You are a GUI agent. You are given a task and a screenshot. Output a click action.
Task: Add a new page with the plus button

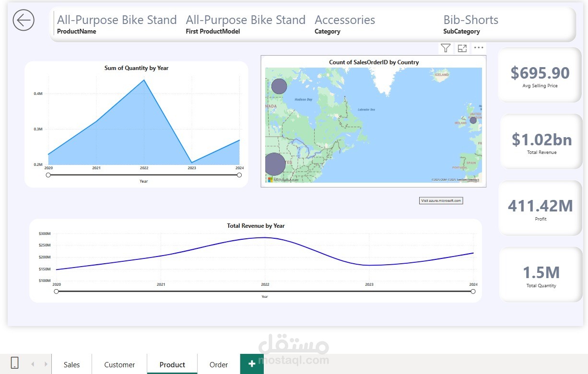click(252, 364)
